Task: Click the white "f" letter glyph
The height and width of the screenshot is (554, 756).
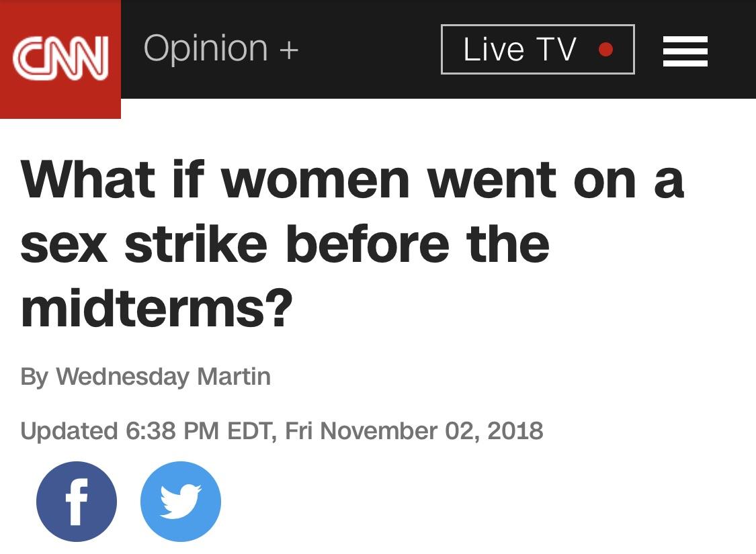Action: coord(77,502)
